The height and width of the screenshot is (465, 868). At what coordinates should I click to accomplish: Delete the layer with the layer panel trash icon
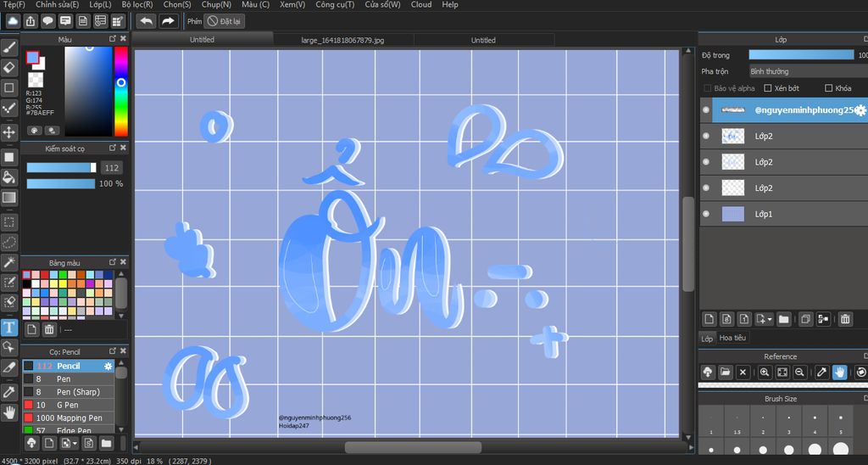[x=845, y=319]
